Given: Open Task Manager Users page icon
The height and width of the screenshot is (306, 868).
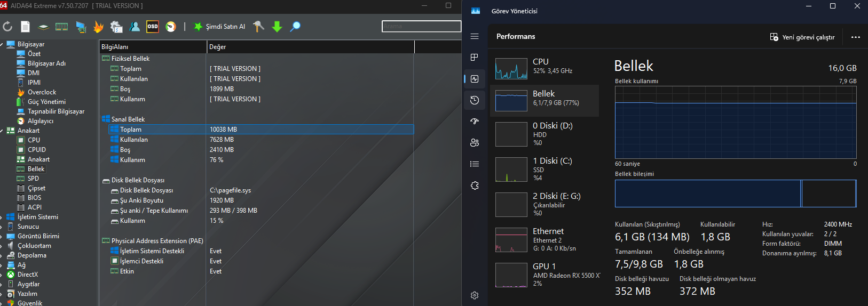Looking at the screenshot, I should pyautogui.click(x=475, y=143).
